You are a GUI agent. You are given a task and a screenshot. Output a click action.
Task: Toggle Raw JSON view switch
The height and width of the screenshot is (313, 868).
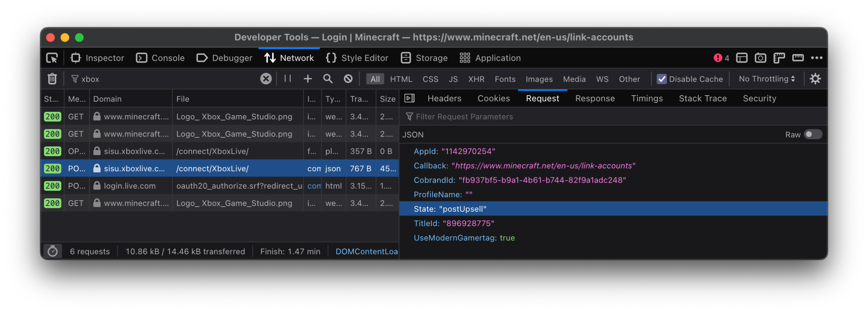coord(813,135)
